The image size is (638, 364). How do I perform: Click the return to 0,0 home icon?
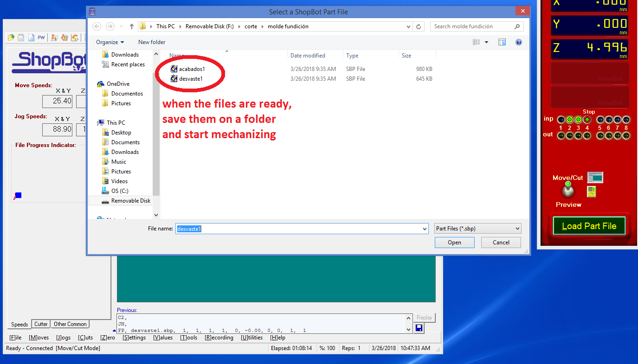tap(75, 38)
